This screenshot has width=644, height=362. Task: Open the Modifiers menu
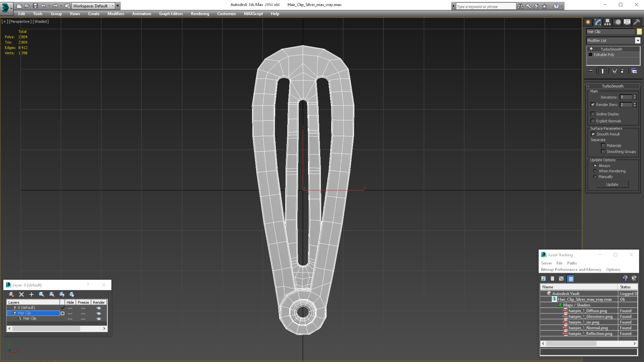pyautogui.click(x=116, y=14)
